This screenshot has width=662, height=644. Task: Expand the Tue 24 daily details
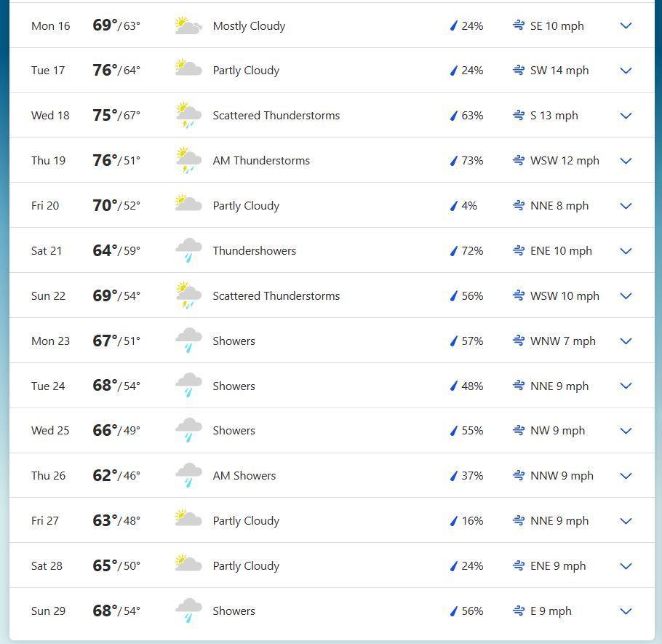(x=626, y=386)
